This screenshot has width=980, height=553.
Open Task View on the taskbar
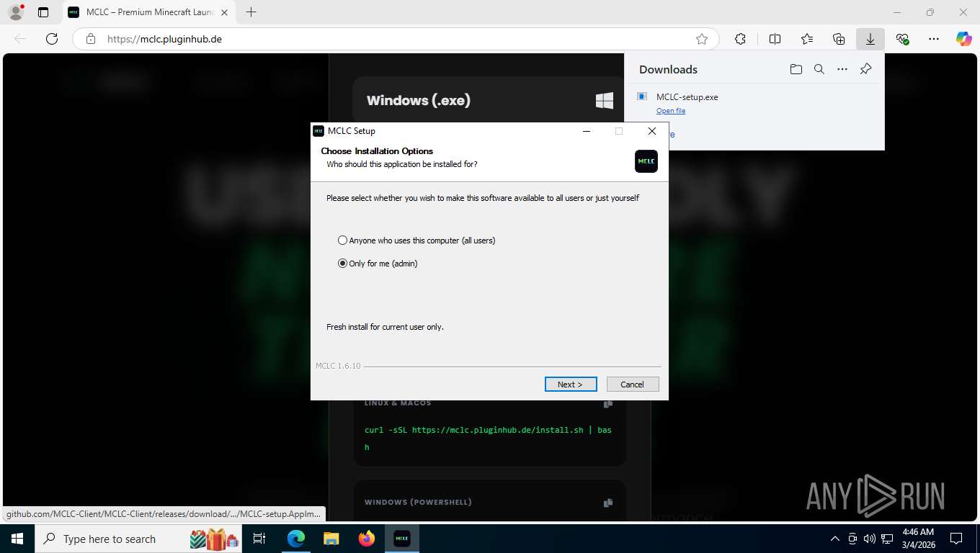tap(259, 539)
